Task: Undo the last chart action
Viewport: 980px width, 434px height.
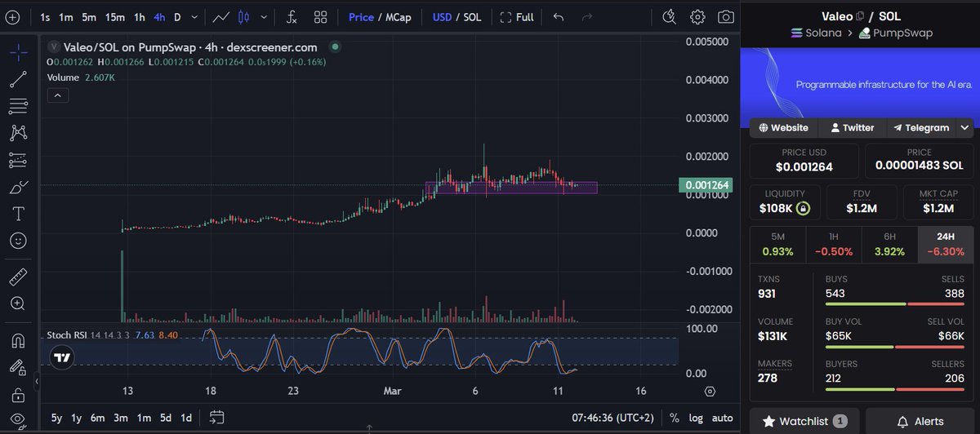Action: click(x=559, y=17)
